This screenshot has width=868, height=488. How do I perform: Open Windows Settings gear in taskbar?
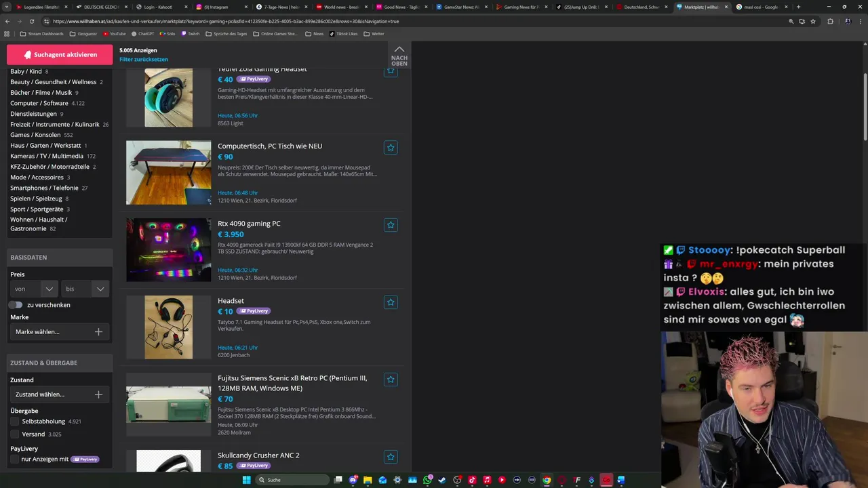pyautogui.click(x=397, y=480)
